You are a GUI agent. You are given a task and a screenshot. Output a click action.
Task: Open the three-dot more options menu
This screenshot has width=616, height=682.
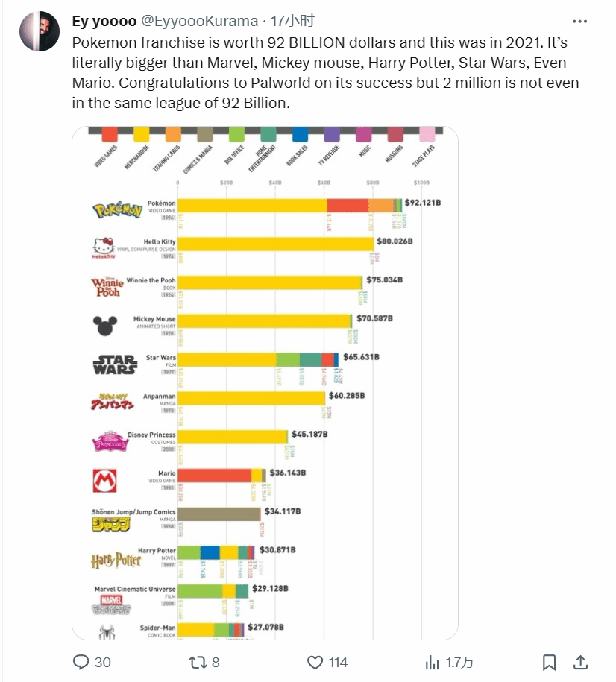pos(579,21)
